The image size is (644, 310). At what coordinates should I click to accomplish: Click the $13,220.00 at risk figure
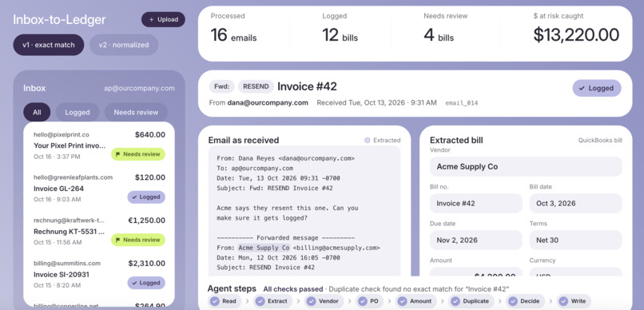click(x=576, y=35)
